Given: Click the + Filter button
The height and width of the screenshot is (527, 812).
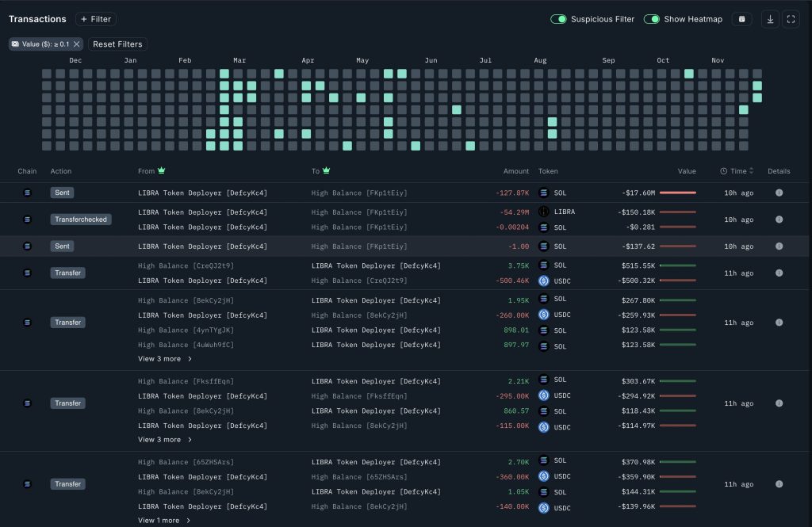Looking at the screenshot, I should (x=96, y=19).
